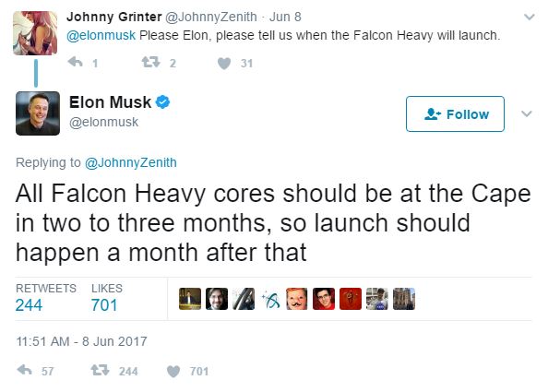Expand options chevron beside Follow button

pyautogui.click(x=527, y=113)
